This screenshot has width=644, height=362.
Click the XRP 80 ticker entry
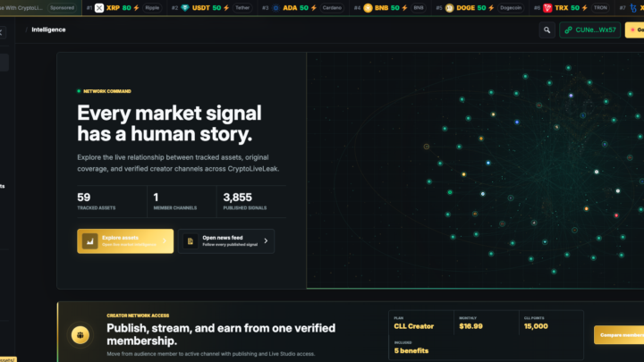pyautogui.click(x=125, y=8)
